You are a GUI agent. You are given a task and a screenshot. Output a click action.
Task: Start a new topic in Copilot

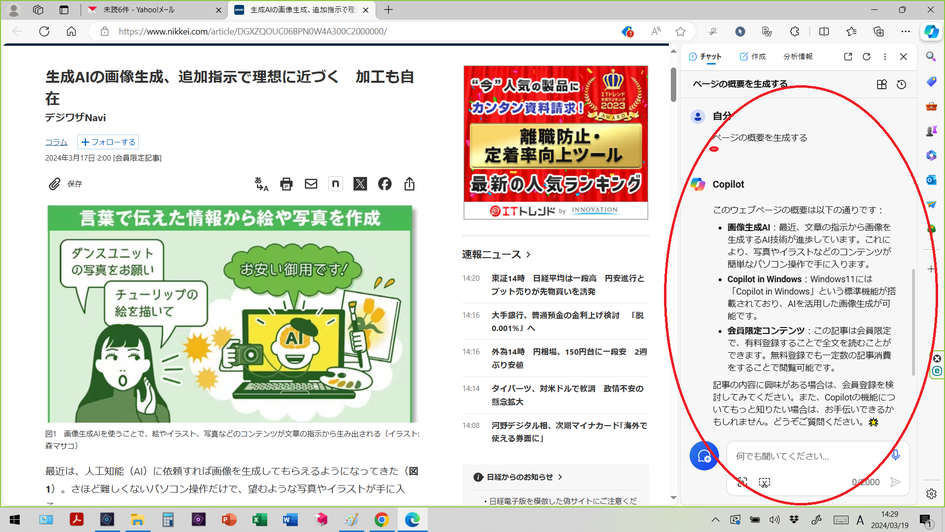[x=704, y=456]
